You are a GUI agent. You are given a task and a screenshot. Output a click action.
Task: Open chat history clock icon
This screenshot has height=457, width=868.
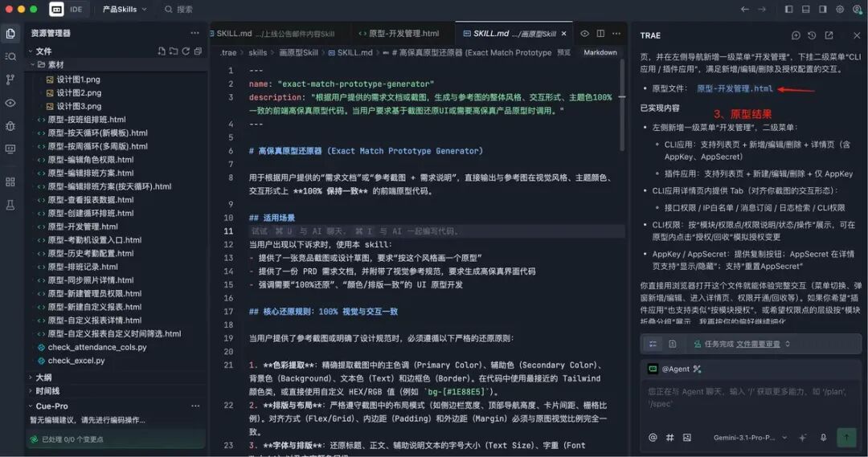click(812, 35)
